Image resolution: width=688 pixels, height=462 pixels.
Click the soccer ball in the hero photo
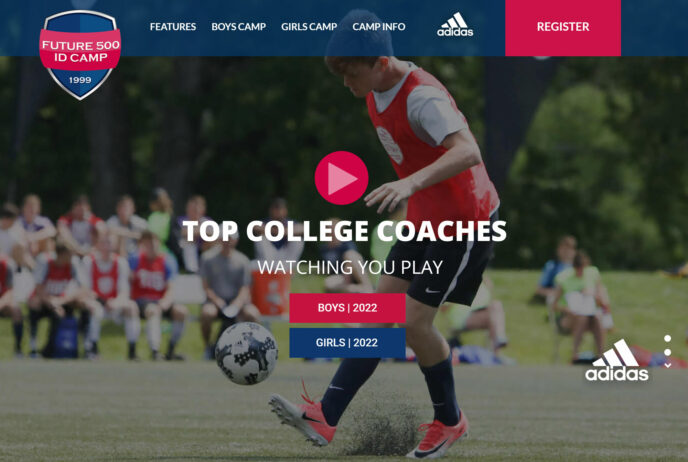[x=246, y=353]
